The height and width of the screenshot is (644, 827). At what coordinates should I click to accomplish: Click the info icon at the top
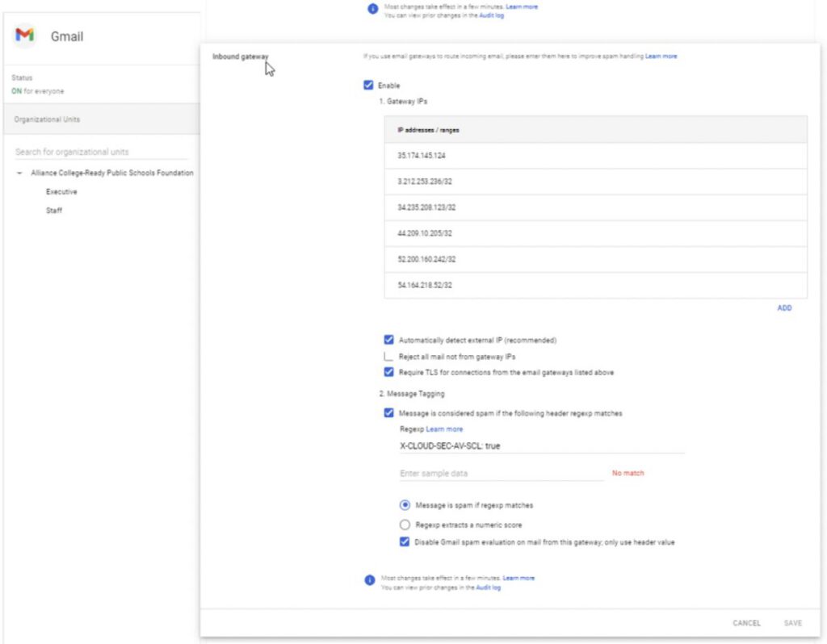tap(372, 9)
